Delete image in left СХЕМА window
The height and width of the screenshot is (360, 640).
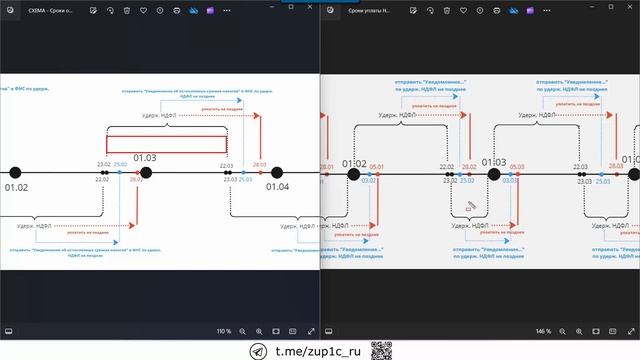(127, 11)
